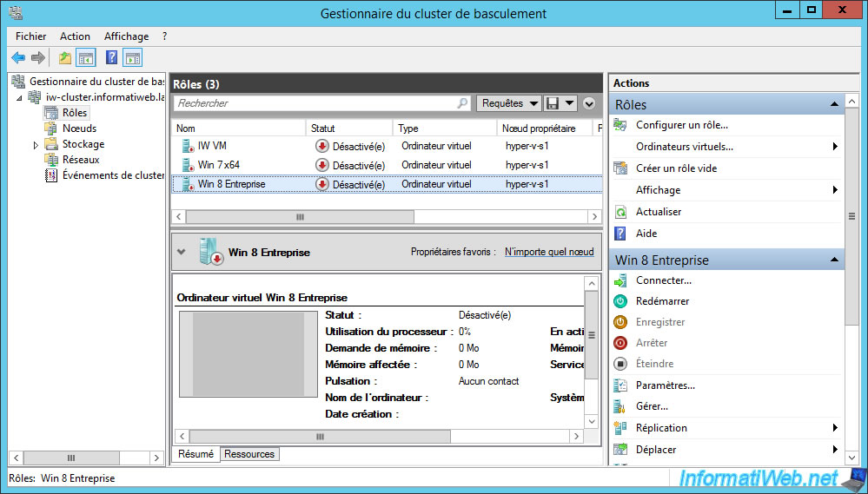868x494 pixels.
Task: Click the Back arrow toolbar icon
Action: click(18, 57)
